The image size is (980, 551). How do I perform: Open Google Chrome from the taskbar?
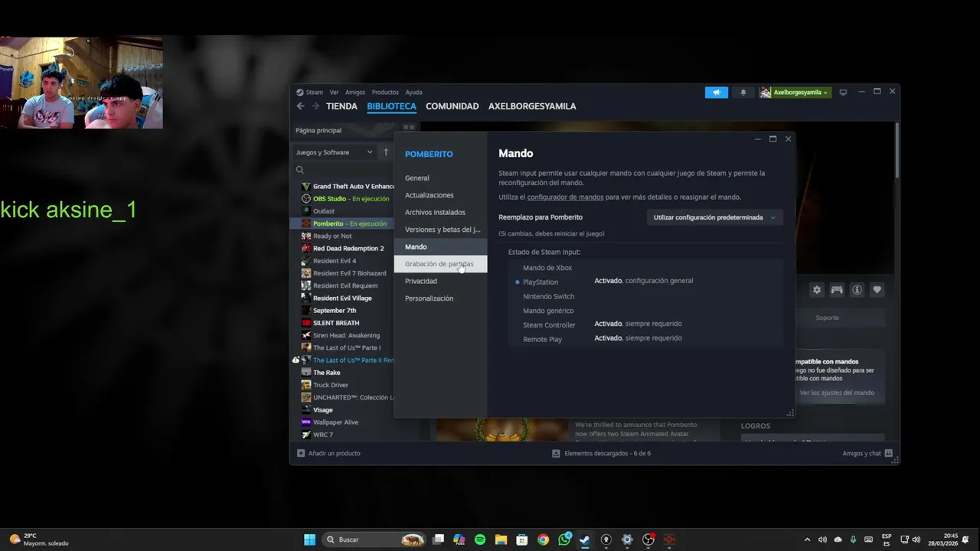pyautogui.click(x=543, y=540)
